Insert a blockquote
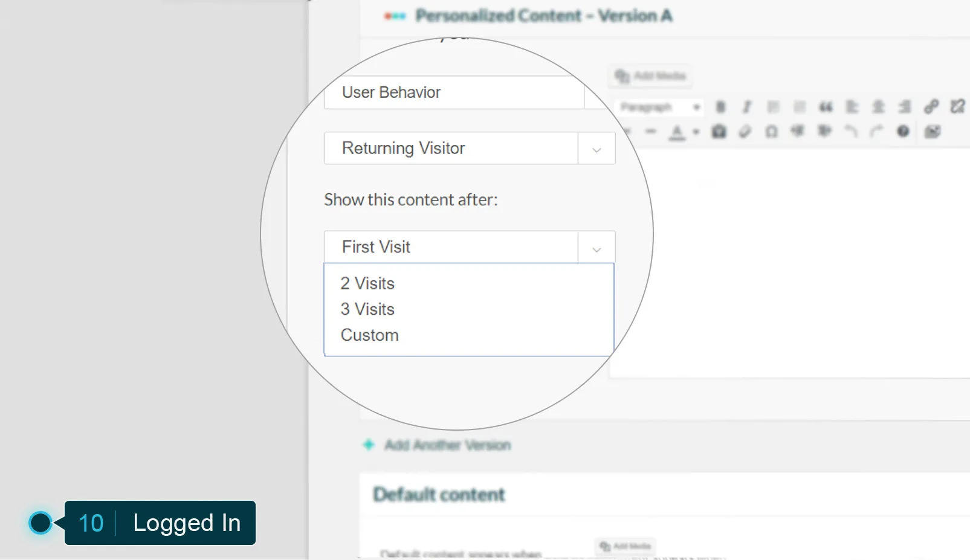This screenshot has width=970, height=560. (826, 107)
